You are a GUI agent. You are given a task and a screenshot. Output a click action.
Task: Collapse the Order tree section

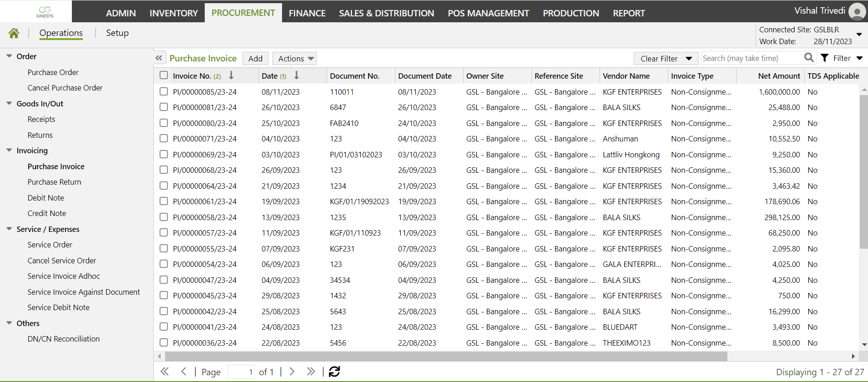pyautogui.click(x=9, y=56)
